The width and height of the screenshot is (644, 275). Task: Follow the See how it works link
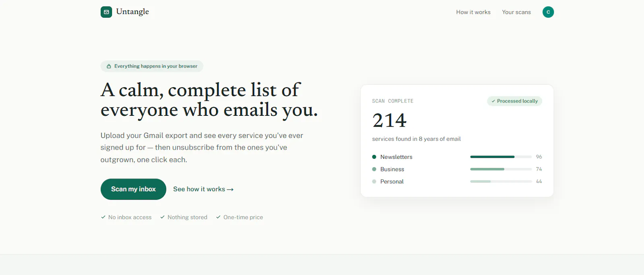coord(203,189)
